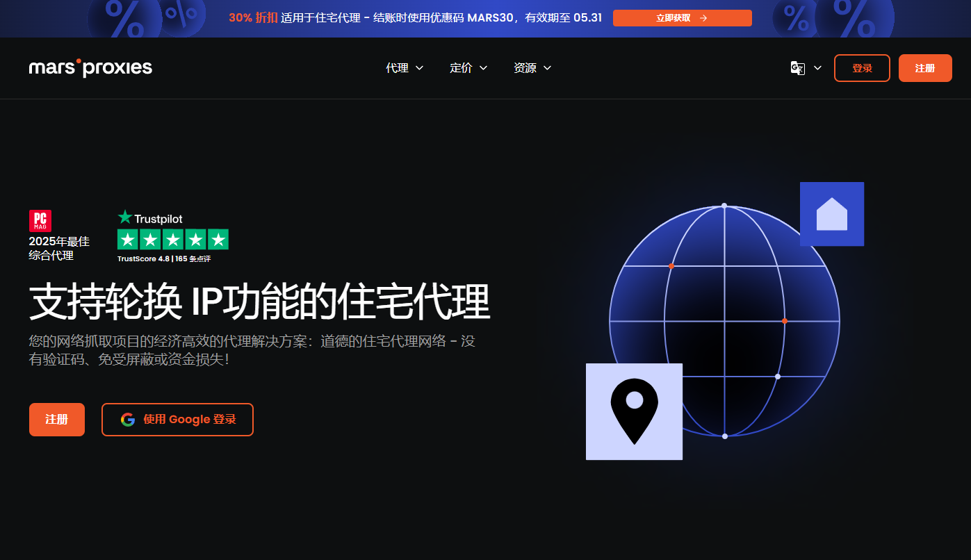Click 立即获取 in the promo banner
Screen dimensions: 971x560
(683, 18)
